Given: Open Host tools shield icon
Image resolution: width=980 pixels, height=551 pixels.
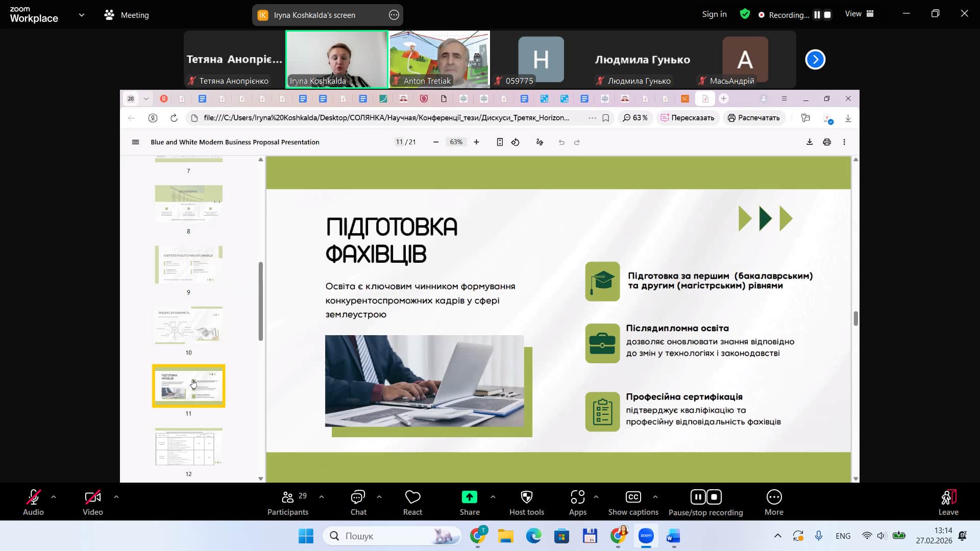Looking at the screenshot, I should (526, 497).
